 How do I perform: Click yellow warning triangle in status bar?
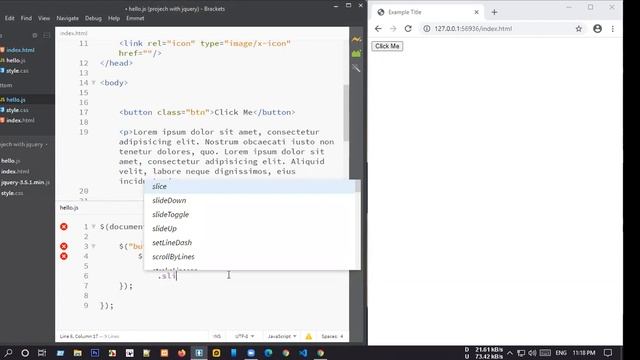(x=309, y=336)
